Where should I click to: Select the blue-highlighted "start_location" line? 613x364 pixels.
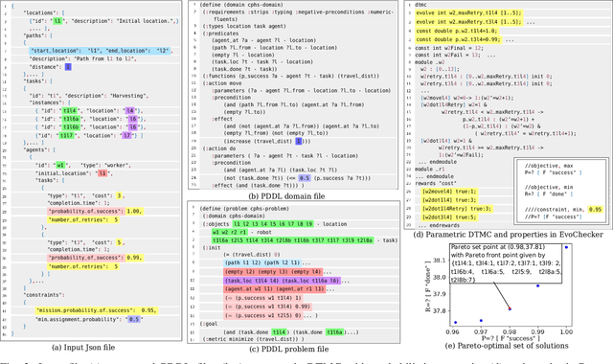(x=100, y=51)
